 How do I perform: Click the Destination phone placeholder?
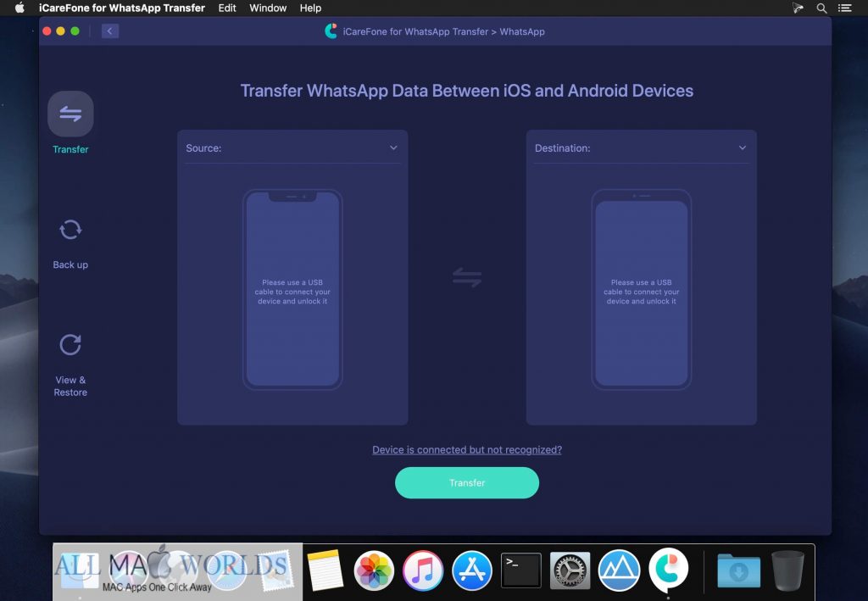[641, 289]
